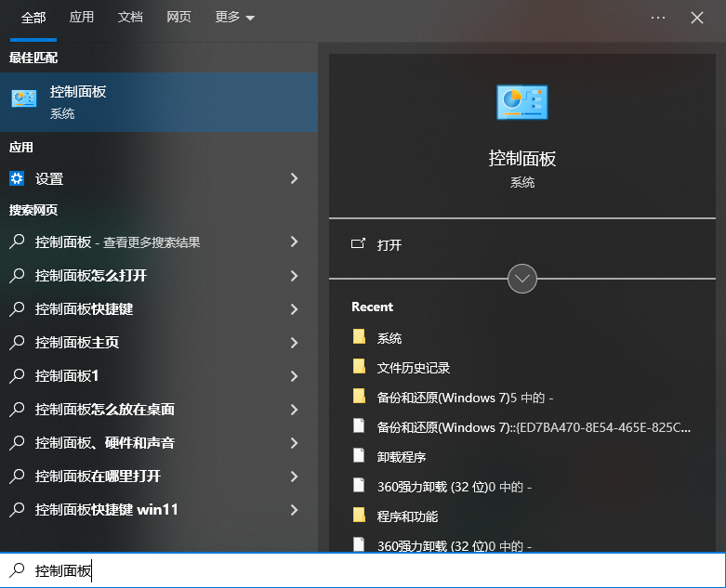Click search icon beside 控制面板怎么打开
The width and height of the screenshot is (726, 588).
coord(17,275)
